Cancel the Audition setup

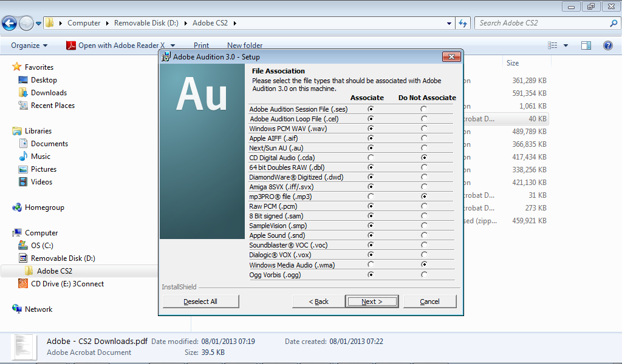(429, 302)
